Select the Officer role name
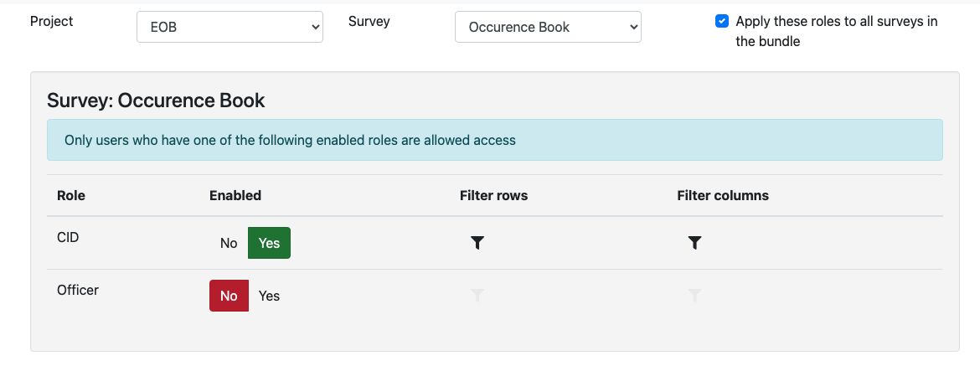 [78, 290]
